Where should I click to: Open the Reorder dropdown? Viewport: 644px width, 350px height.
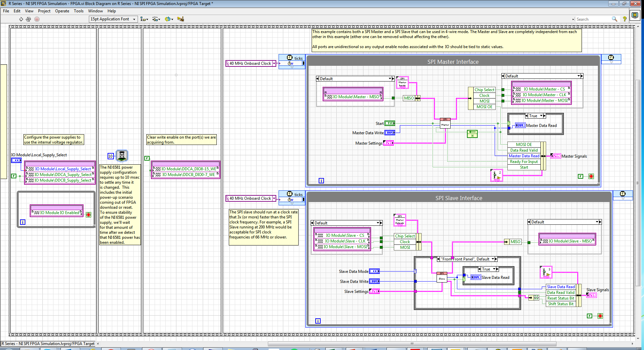pyautogui.click(x=169, y=19)
